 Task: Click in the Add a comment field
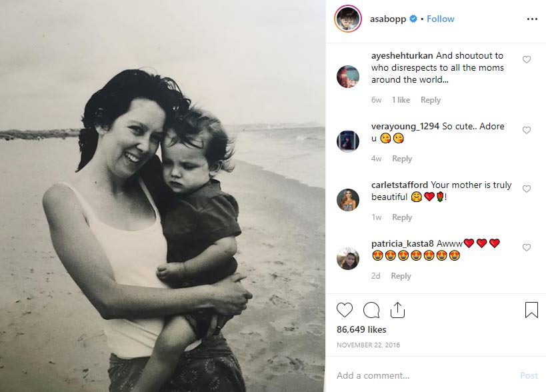tap(420, 375)
